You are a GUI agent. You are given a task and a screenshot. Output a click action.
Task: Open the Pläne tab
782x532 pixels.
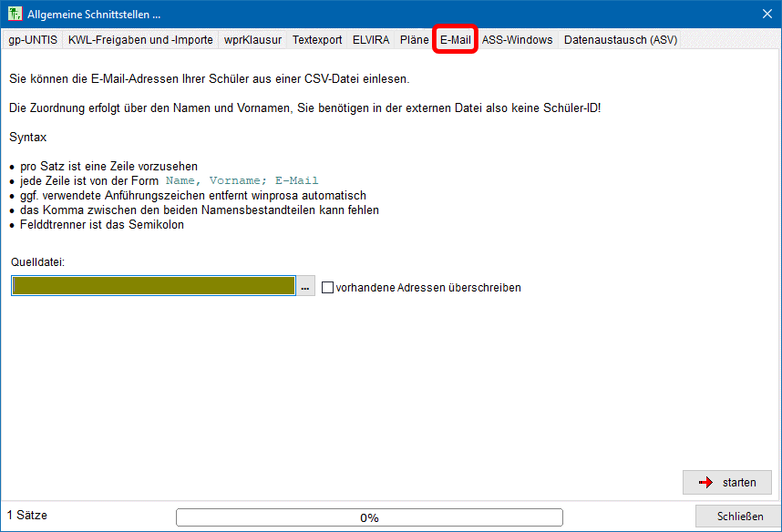click(414, 40)
